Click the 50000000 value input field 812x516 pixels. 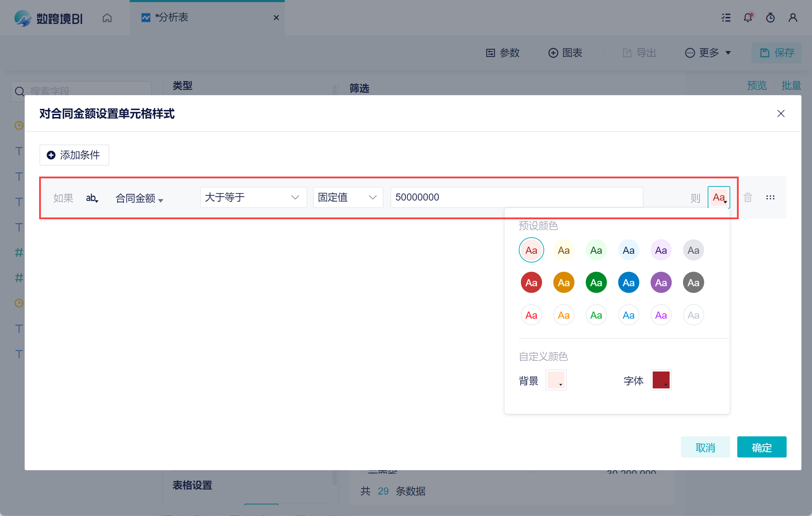pyautogui.click(x=516, y=197)
